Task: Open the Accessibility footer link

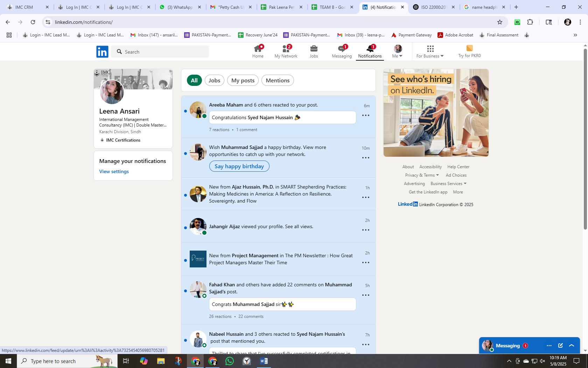Action: 430,167
